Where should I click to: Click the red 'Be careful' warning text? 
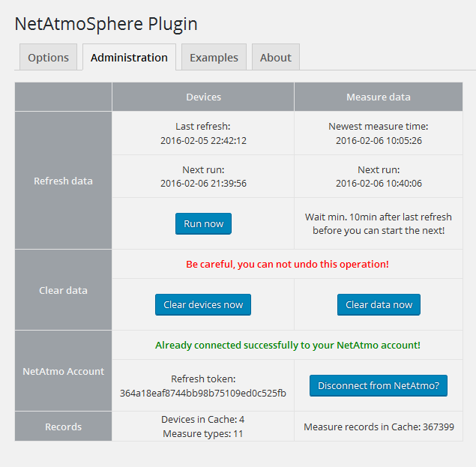(287, 264)
